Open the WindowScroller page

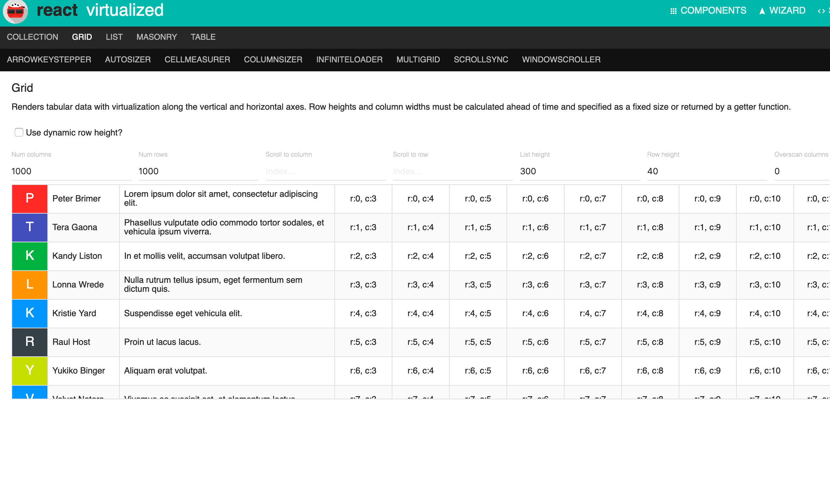point(561,60)
